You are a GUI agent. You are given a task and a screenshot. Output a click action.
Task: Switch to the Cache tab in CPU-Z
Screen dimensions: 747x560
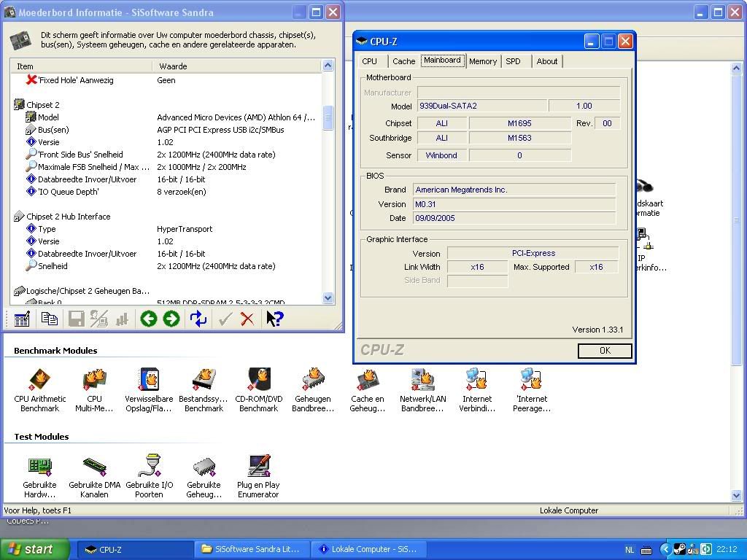(x=403, y=61)
